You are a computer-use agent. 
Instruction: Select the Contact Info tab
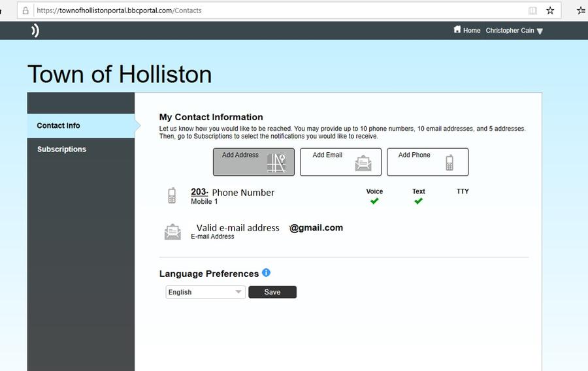click(81, 125)
